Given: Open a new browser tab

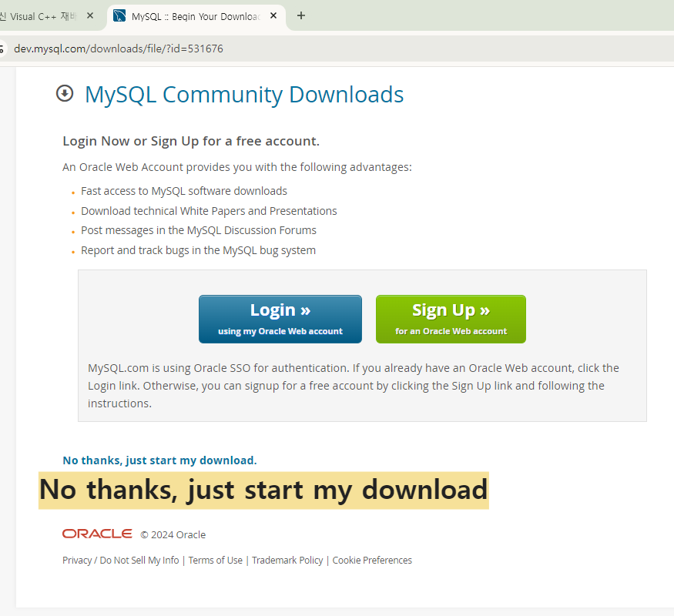Looking at the screenshot, I should click(x=301, y=16).
